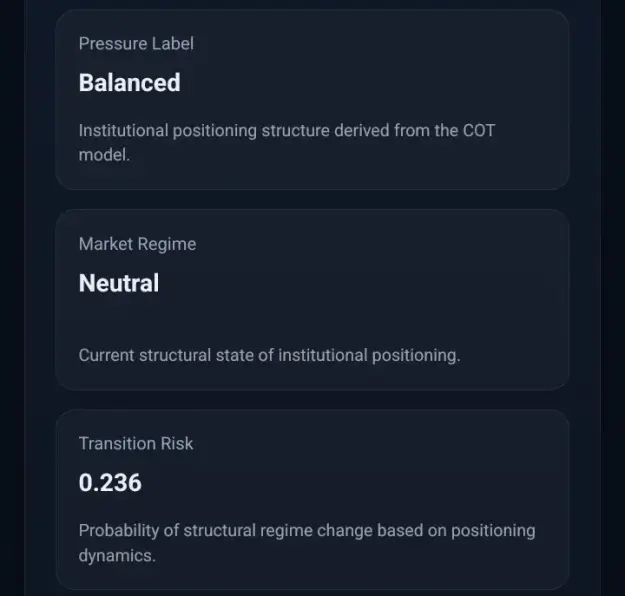Click 'dynamics.' text in Transition Risk card
This screenshot has width=625, height=596.
tap(117, 555)
